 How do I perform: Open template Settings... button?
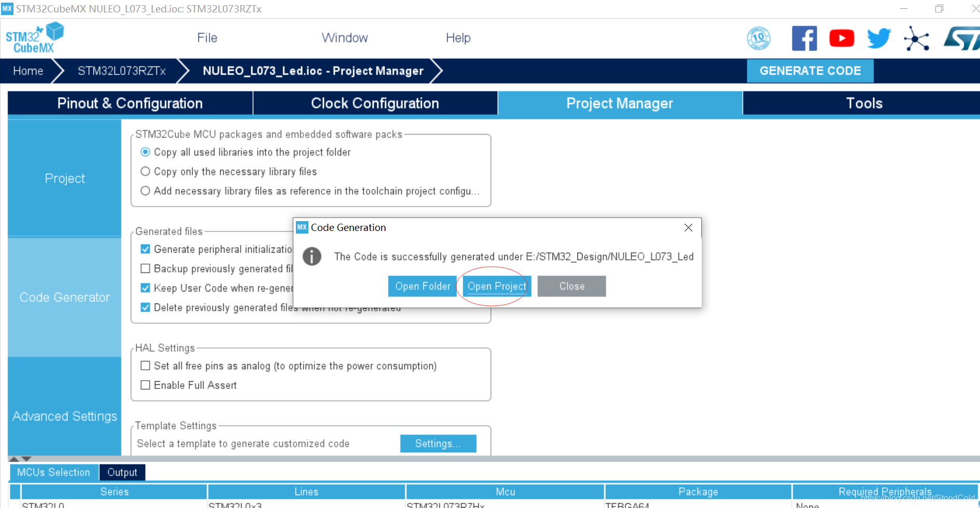click(x=438, y=444)
